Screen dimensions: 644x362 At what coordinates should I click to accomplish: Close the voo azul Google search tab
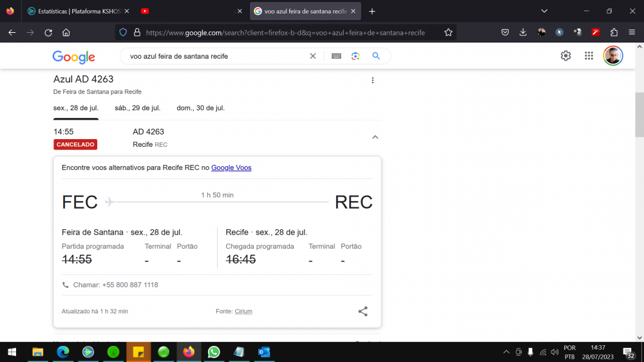353,12
